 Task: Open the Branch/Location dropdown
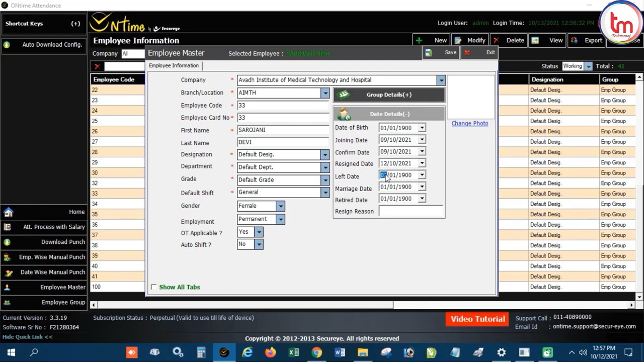pyautogui.click(x=325, y=93)
